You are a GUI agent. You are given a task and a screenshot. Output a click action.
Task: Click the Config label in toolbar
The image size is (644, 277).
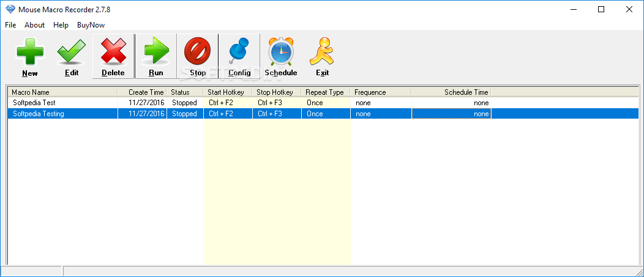click(x=239, y=73)
